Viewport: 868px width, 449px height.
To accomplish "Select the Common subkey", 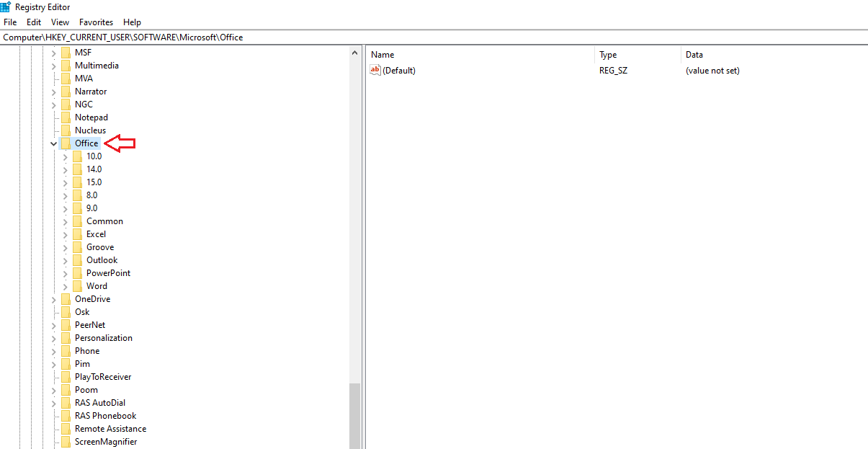I will [x=104, y=221].
